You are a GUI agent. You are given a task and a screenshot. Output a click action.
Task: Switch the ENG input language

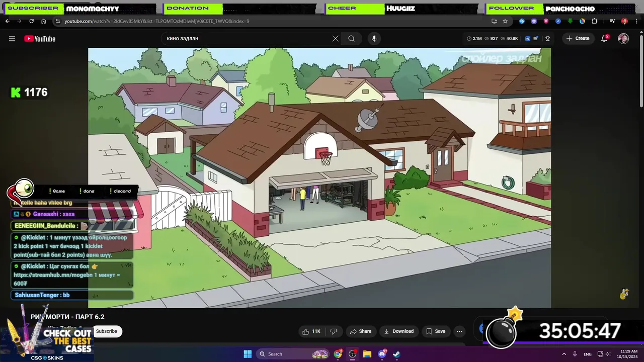click(x=588, y=354)
